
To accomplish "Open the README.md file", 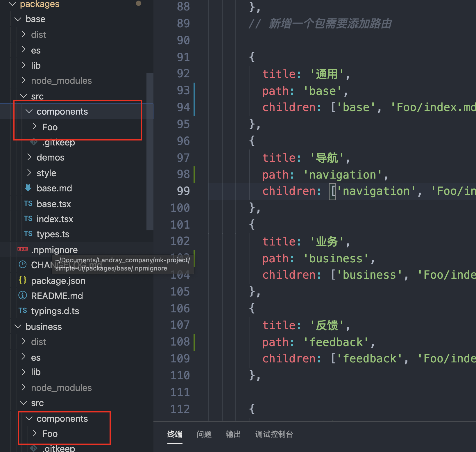I will [x=57, y=296].
